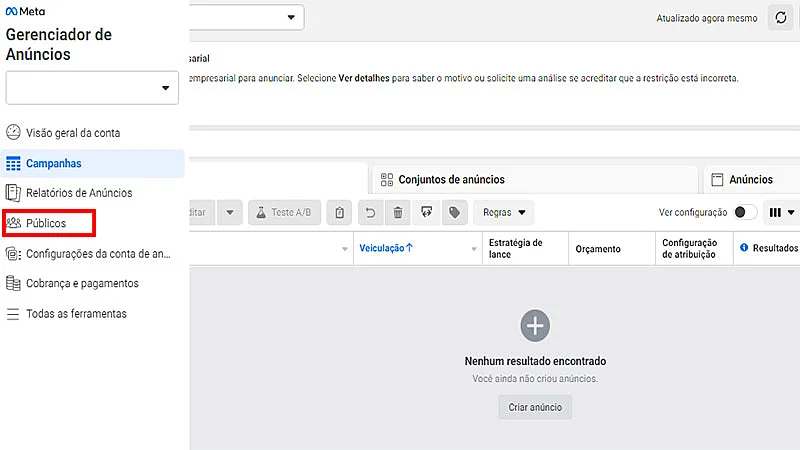Switch to Conjuntos de anúncios tab
The image size is (800, 450).
point(535,180)
